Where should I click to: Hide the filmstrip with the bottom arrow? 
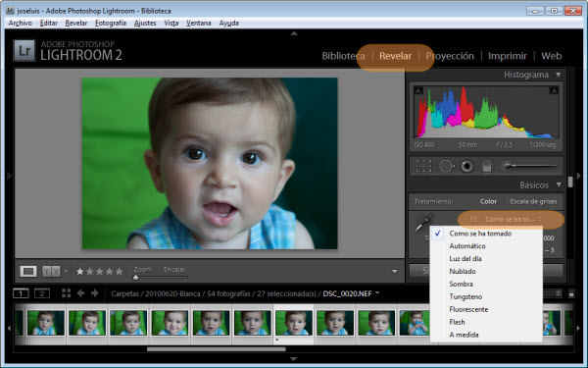pos(294,359)
